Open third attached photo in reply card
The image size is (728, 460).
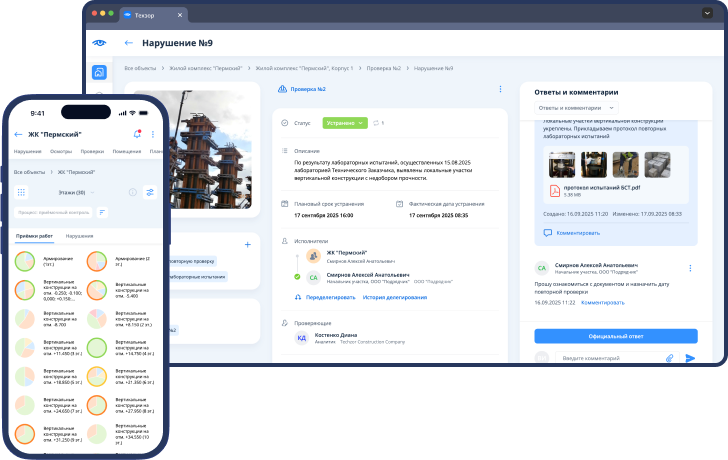point(625,165)
